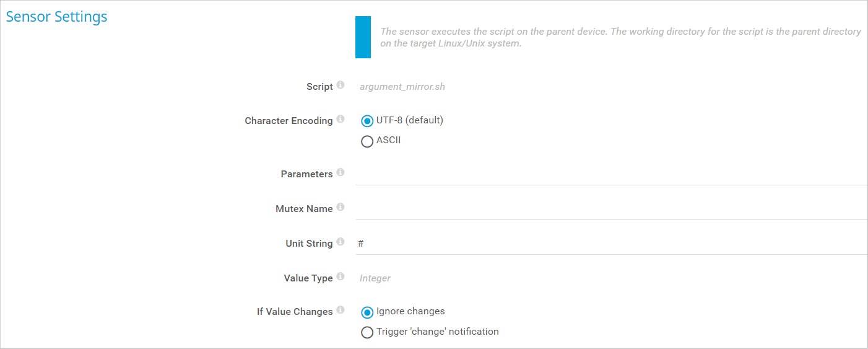Click the sensor script description note
868x349 pixels.
click(x=619, y=37)
